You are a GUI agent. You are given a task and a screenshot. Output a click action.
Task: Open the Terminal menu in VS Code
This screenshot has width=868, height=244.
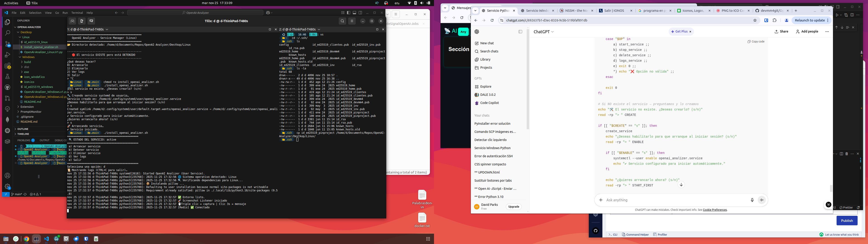pos(77,13)
